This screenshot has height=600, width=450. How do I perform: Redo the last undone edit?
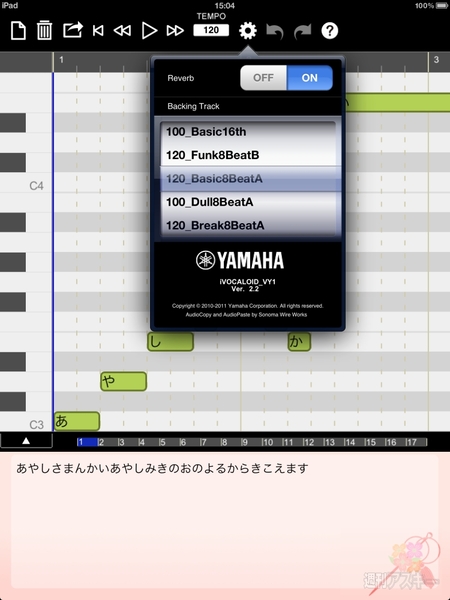pos(302,31)
